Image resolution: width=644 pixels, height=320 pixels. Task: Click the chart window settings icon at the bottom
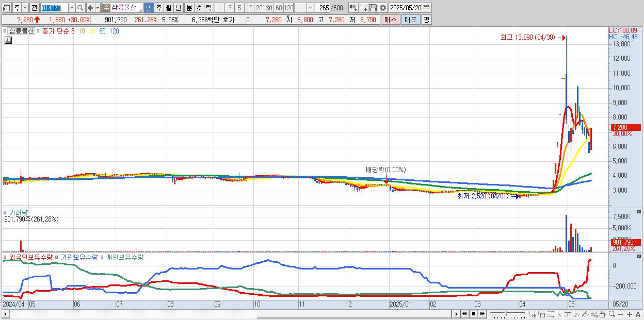[x=603, y=314]
